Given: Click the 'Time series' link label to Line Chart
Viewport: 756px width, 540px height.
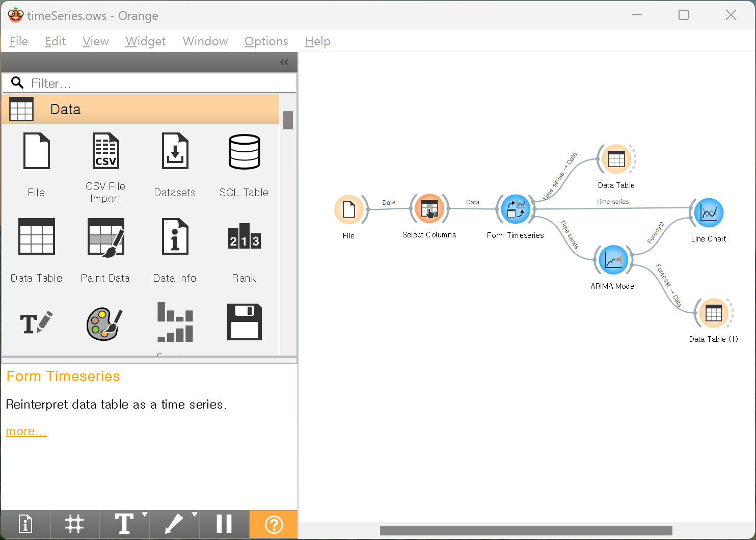Looking at the screenshot, I should click(x=612, y=202).
